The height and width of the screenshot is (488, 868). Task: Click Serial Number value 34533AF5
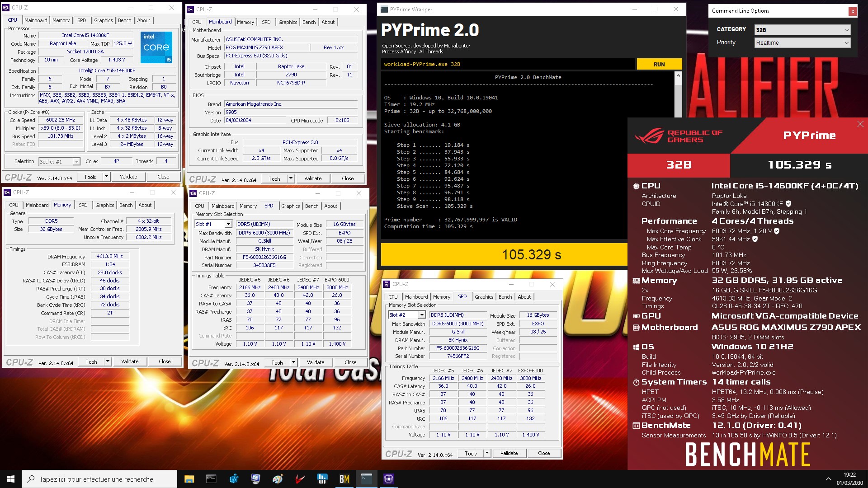264,265
